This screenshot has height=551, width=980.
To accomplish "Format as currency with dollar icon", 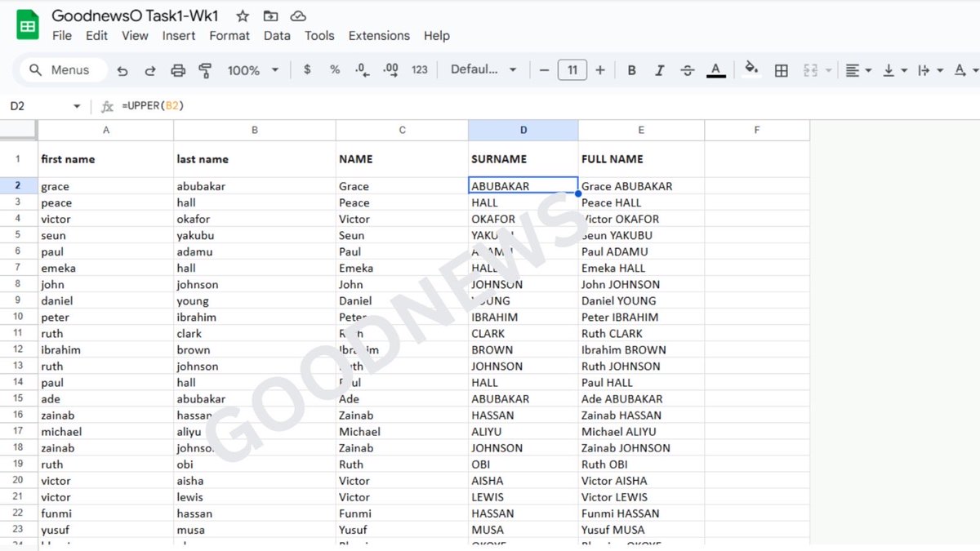I will 307,70.
